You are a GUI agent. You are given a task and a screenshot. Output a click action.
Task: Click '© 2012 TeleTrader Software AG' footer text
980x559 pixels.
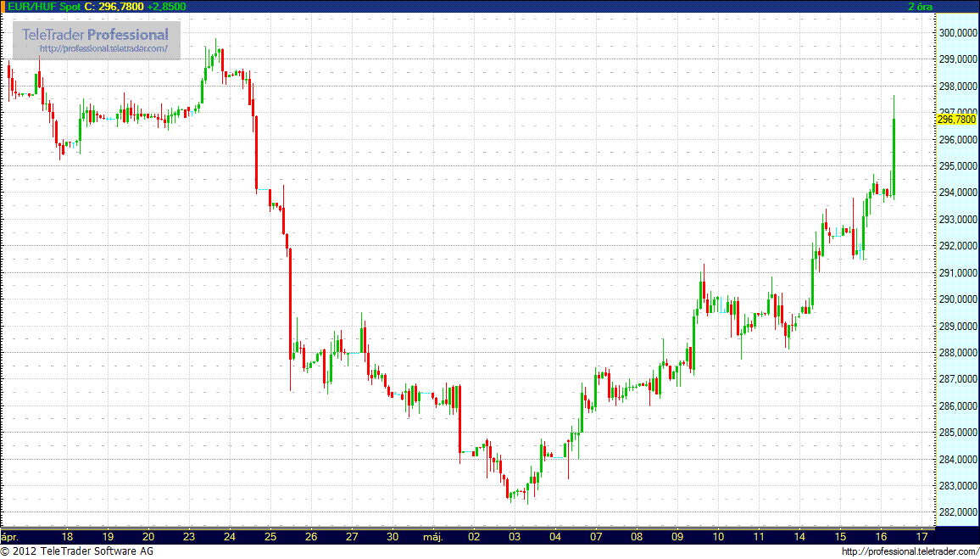(77, 551)
